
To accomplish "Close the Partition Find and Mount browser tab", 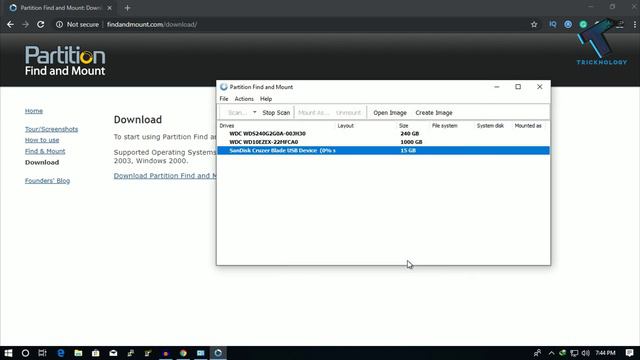I will tap(109, 8).
